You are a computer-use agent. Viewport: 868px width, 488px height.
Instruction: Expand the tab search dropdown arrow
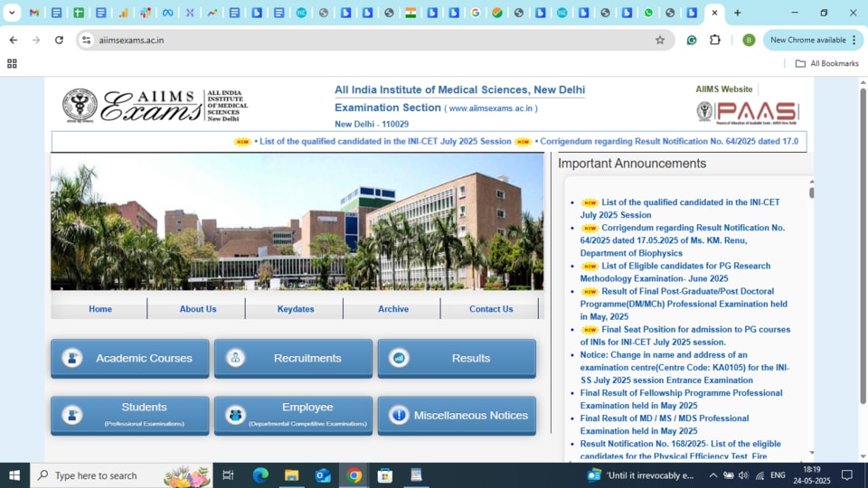click(12, 12)
